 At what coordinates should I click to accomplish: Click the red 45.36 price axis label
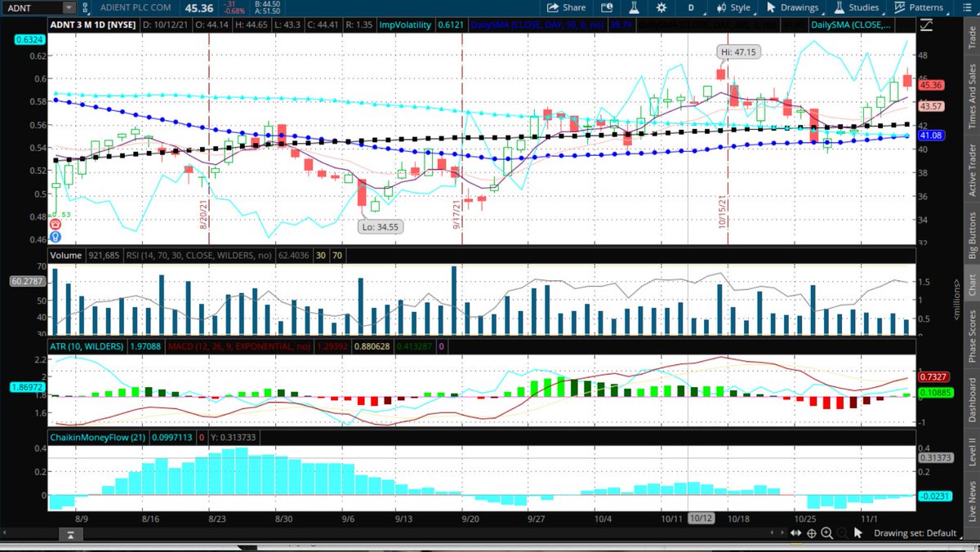coord(931,85)
